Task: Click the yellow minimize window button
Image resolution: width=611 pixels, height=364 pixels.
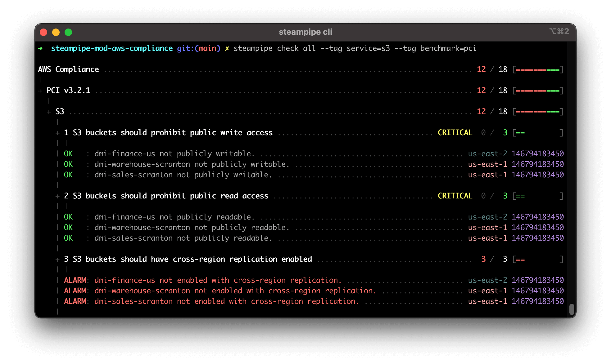Action: pyautogui.click(x=56, y=32)
